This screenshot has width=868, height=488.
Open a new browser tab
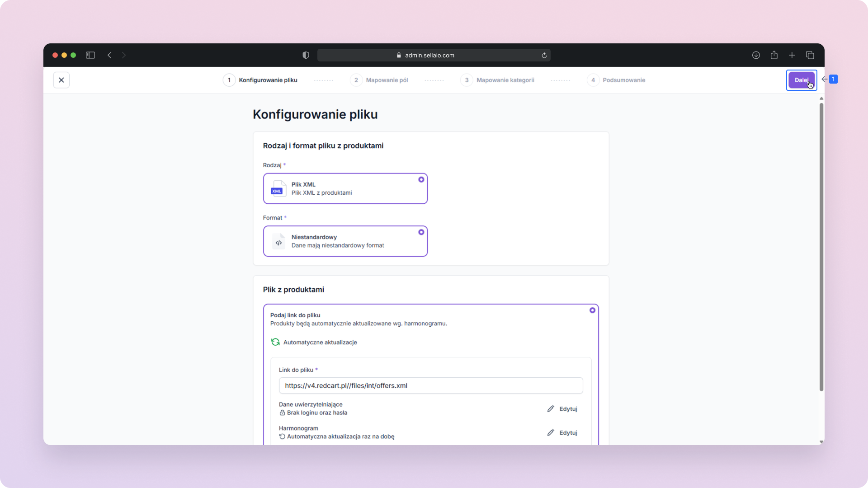[792, 55]
